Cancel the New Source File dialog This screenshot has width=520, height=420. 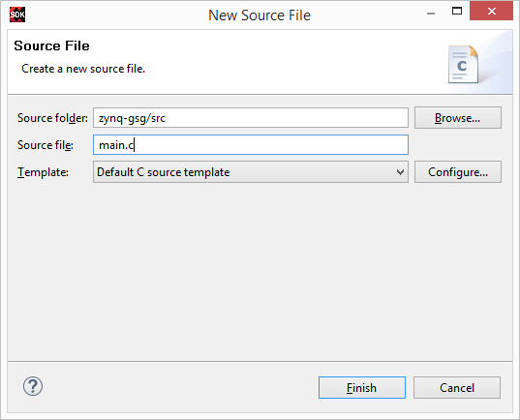pos(457,387)
